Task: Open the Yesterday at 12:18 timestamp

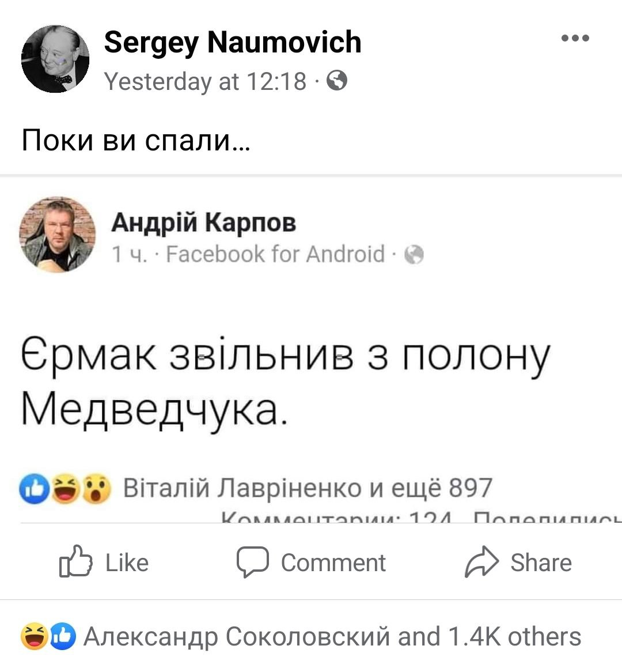Action: (x=205, y=81)
